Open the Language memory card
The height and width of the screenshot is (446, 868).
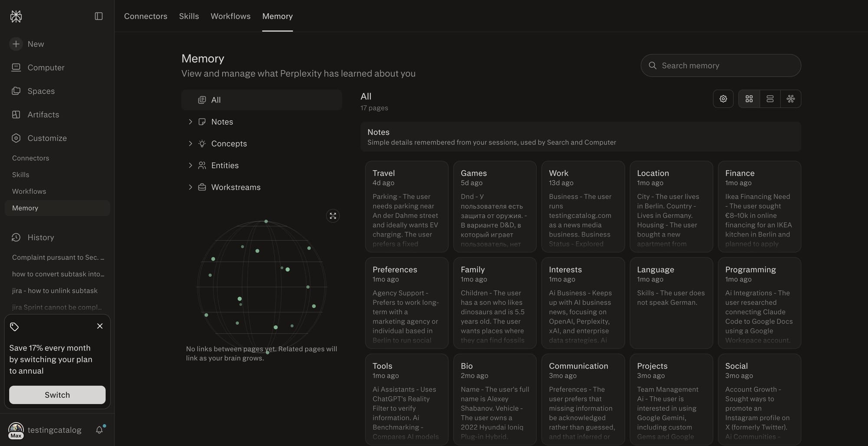[671, 303]
